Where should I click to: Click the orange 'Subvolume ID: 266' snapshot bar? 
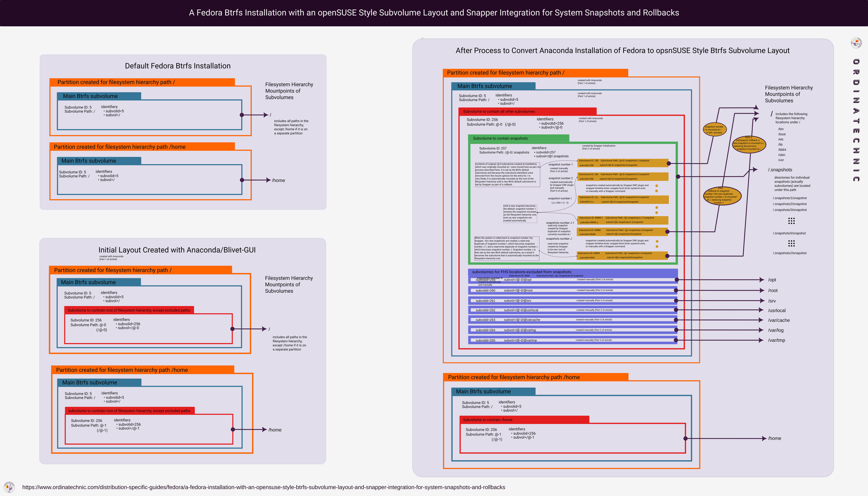tap(623, 176)
